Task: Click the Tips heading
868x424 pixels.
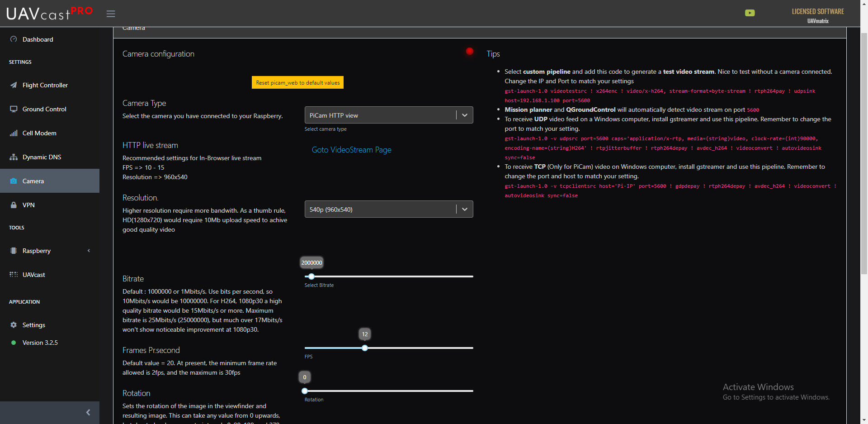Action: coord(493,54)
